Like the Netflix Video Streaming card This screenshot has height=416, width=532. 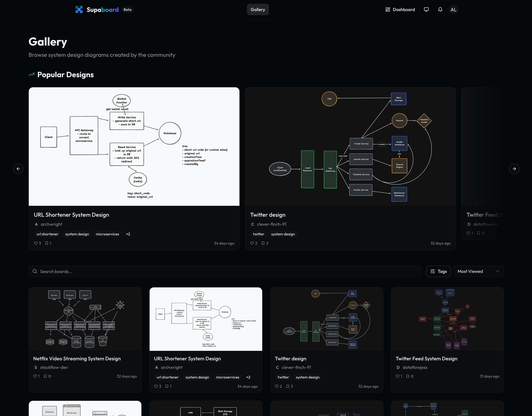pos(35,376)
